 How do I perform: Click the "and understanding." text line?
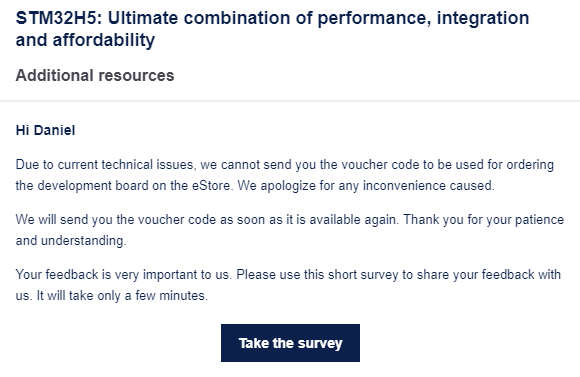click(71, 241)
